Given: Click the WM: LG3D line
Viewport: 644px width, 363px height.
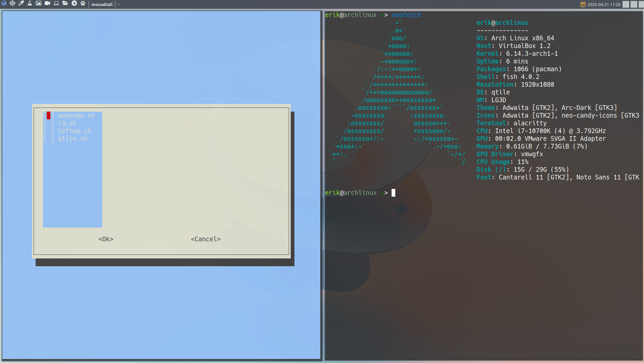Looking at the screenshot, I should (x=491, y=100).
